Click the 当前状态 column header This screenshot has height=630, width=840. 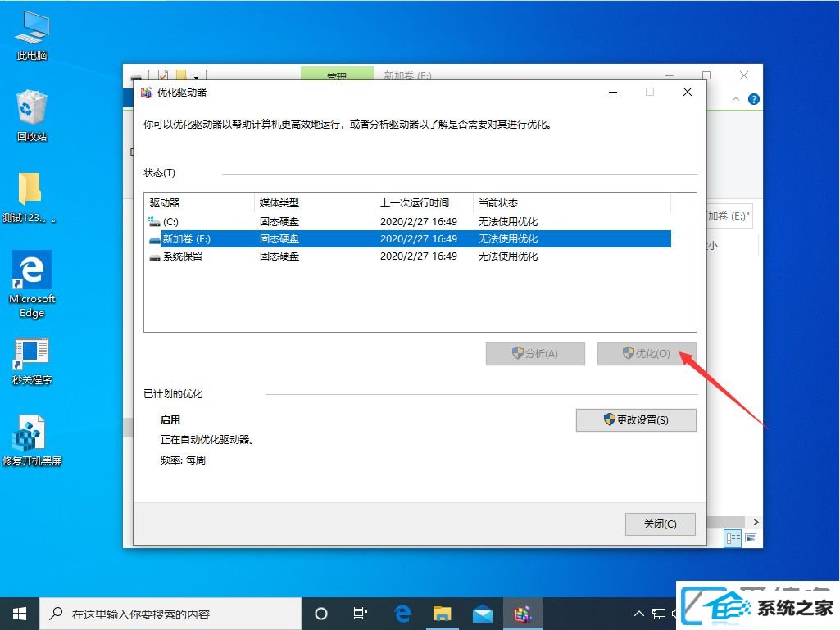coord(572,202)
